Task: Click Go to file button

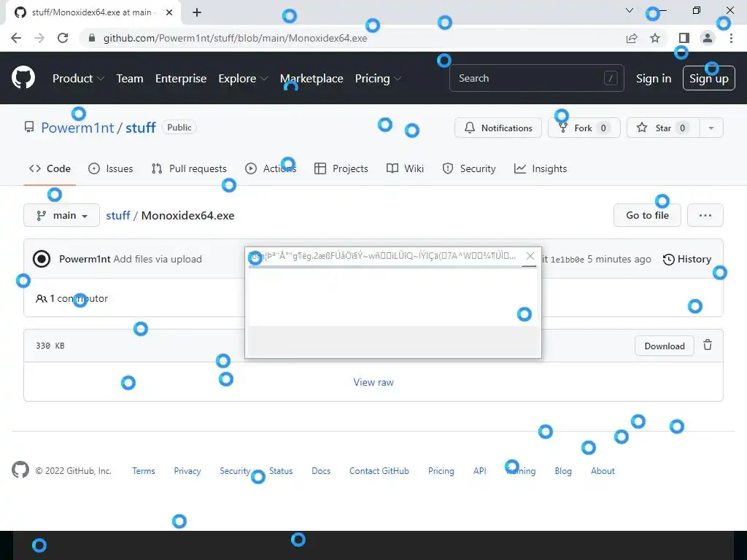Action: click(x=647, y=215)
